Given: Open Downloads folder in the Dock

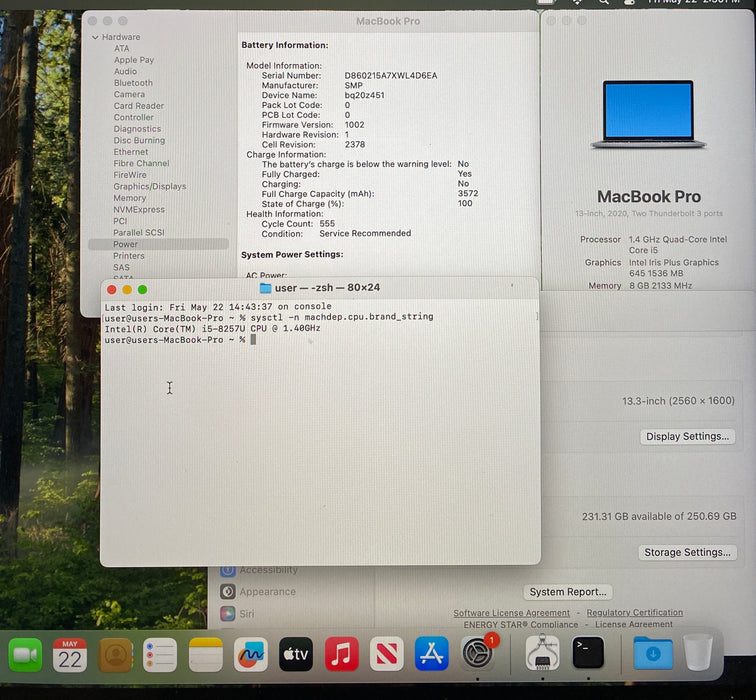Looking at the screenshot, I should (x=653, y=653).
